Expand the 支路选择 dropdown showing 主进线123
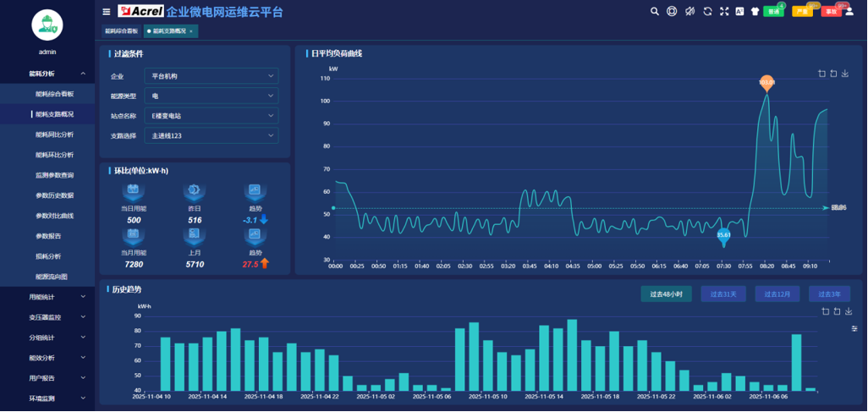 (211, 135)
